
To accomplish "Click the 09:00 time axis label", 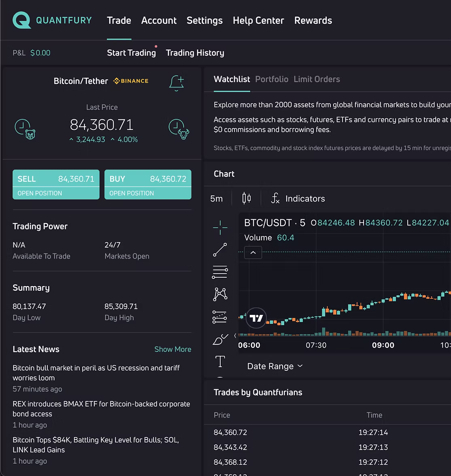I will (383, 345).
